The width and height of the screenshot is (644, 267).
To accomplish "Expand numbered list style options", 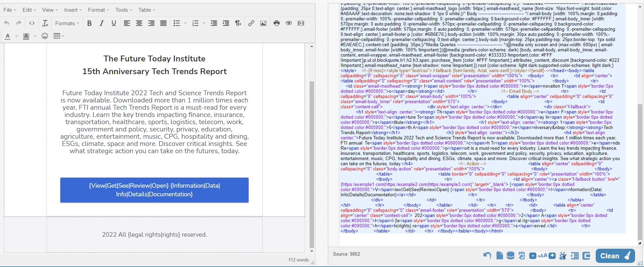I will pos(204,23).
